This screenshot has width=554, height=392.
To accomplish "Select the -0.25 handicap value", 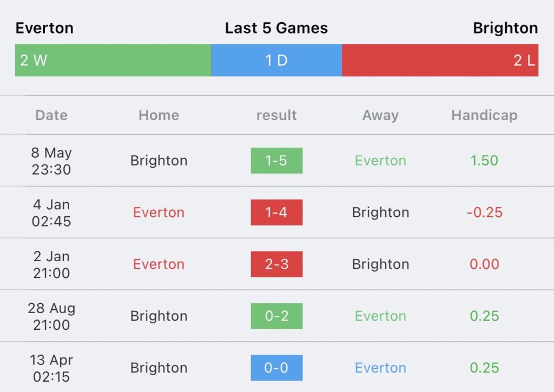I will [x=484, y=212].
